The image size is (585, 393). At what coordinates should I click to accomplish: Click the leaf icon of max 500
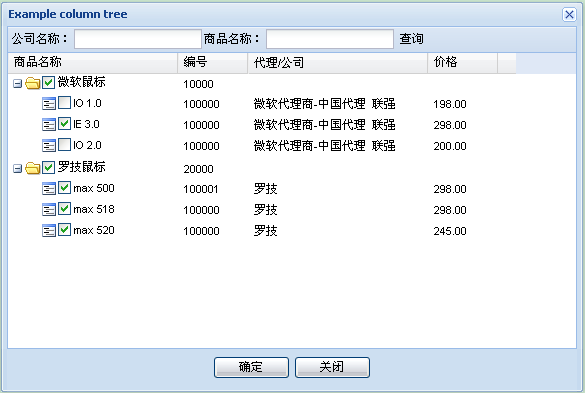pos(49,189)
